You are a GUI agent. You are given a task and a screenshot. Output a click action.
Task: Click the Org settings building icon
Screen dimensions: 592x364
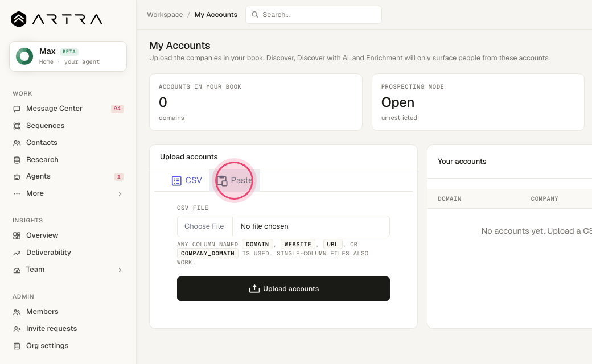(17, 346)
